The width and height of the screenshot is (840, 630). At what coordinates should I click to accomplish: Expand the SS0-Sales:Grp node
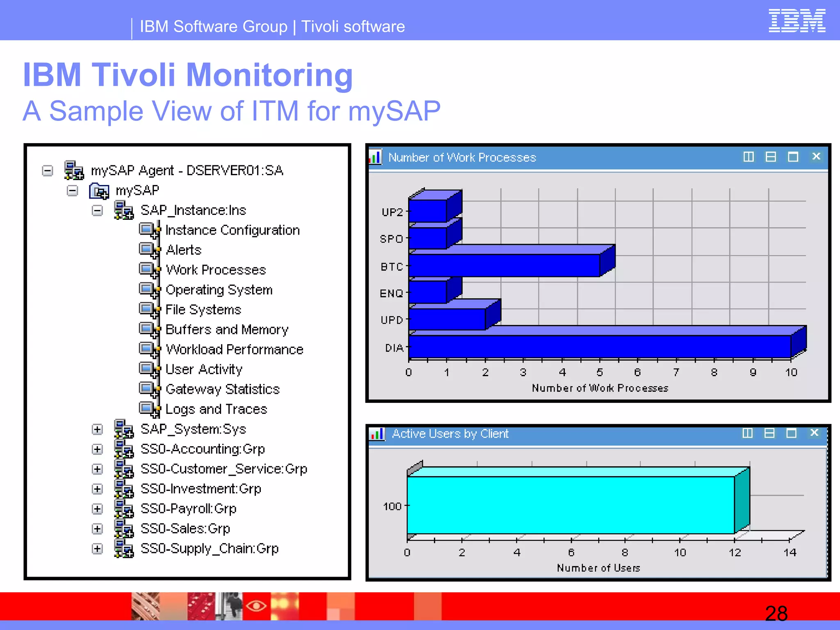[97, 529]
